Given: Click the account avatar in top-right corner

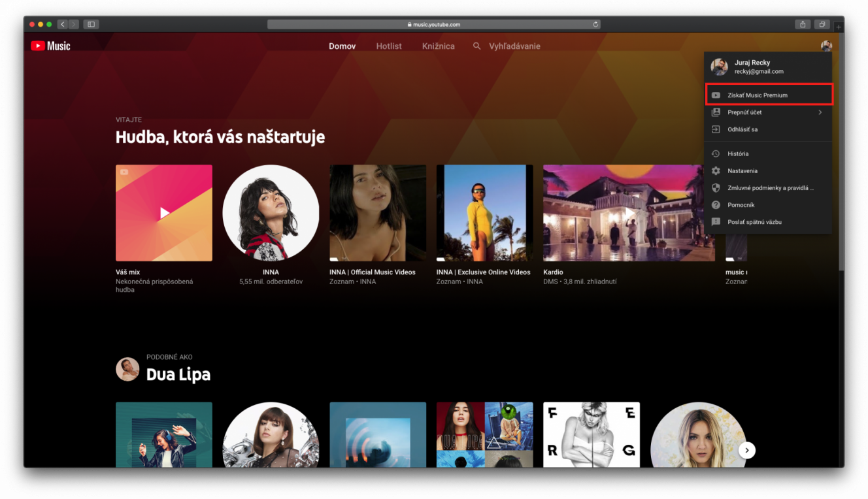Looking at the screenshot, I should tap(826, 46).
